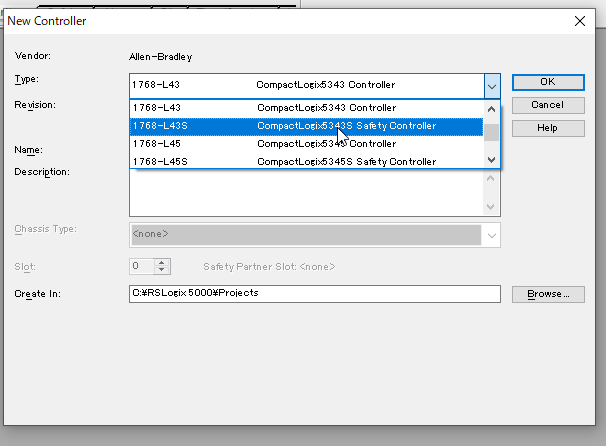The width and height of the screenshot is (606, 446).
Task: Click the Create In path field
Action: coord(315,294)
